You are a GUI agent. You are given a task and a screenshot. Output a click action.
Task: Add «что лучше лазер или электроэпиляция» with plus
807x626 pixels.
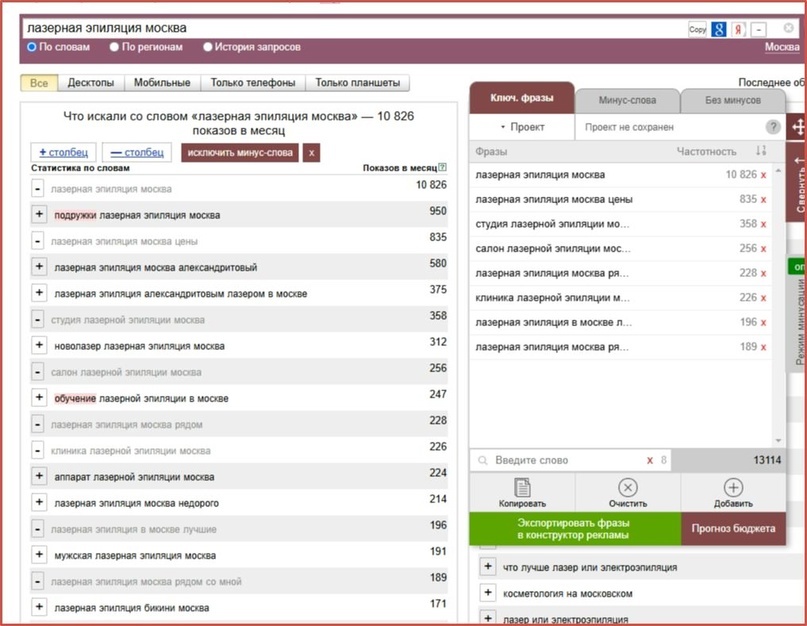coord(487,566)
